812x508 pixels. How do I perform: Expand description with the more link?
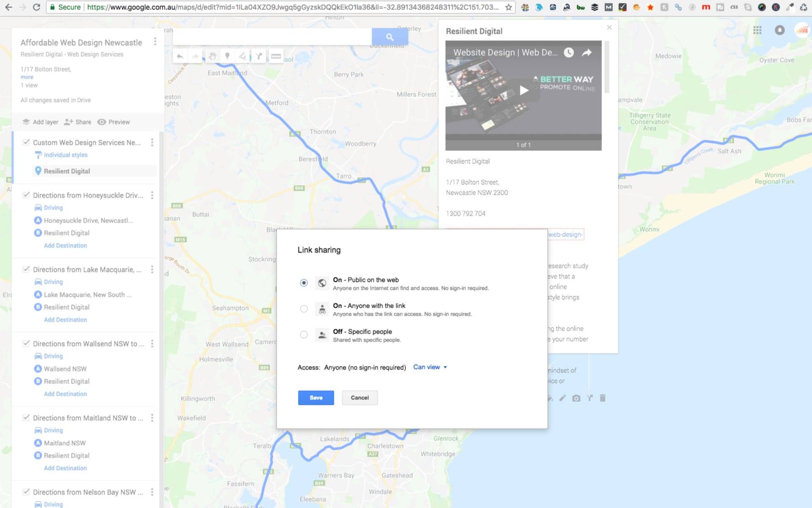click(27, 77)
